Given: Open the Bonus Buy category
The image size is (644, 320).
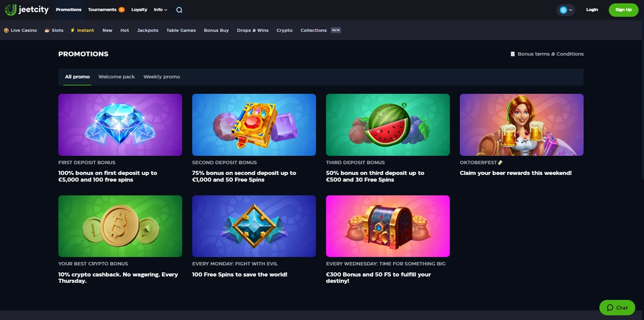Looking at the screenshot, I should [x=216, y=30].
